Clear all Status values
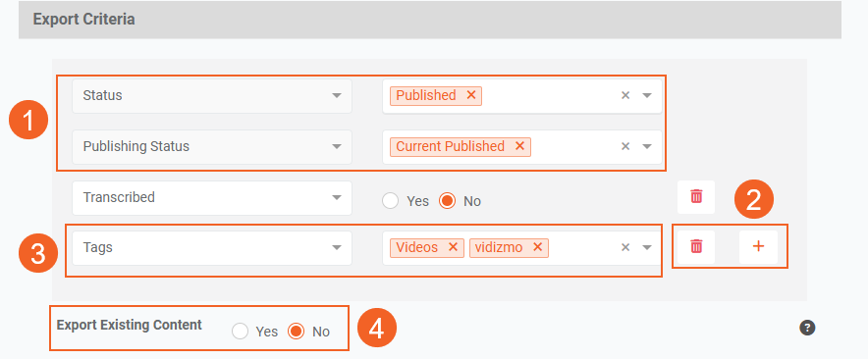This screenshot has width=868, height=359. point(625,95)
